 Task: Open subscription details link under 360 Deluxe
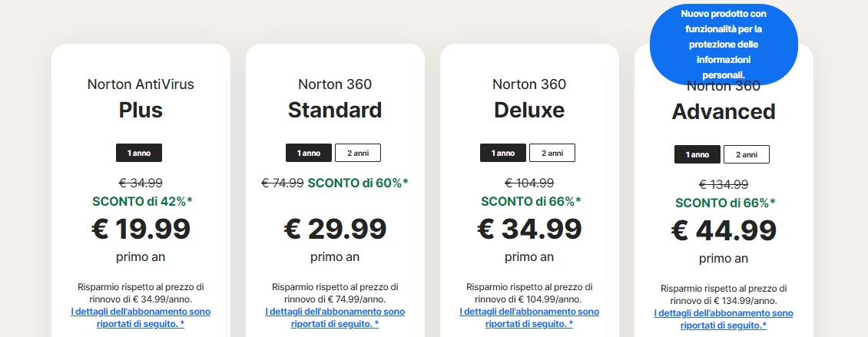(529, 318)
